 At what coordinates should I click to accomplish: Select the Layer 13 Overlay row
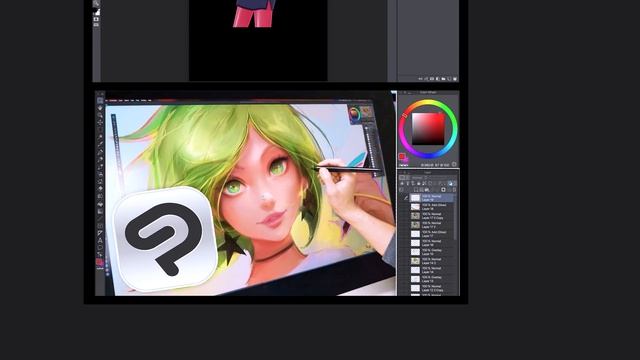[431, 279]
